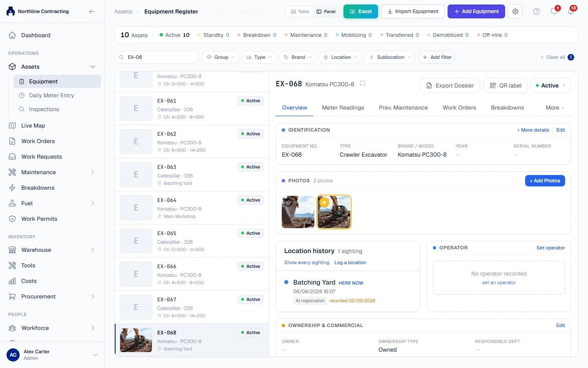Switch to Panel view

(326, 11)
